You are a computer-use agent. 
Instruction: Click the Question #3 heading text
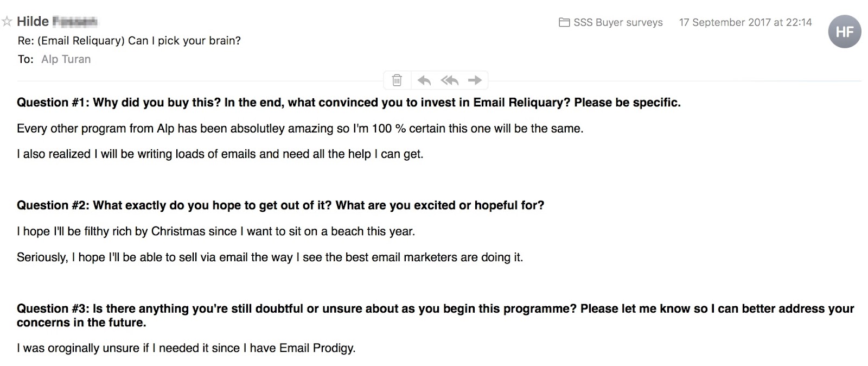click(436, 315)
